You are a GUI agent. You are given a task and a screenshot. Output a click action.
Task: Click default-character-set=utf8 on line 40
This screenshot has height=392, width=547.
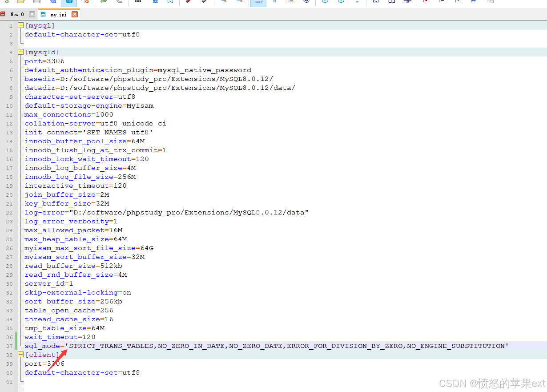82,372
